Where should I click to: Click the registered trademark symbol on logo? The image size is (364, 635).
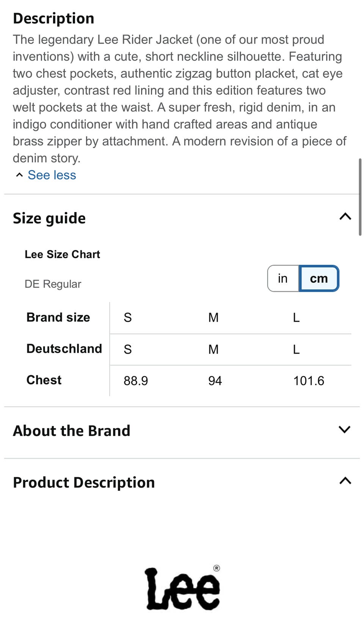tap(217, 568)
